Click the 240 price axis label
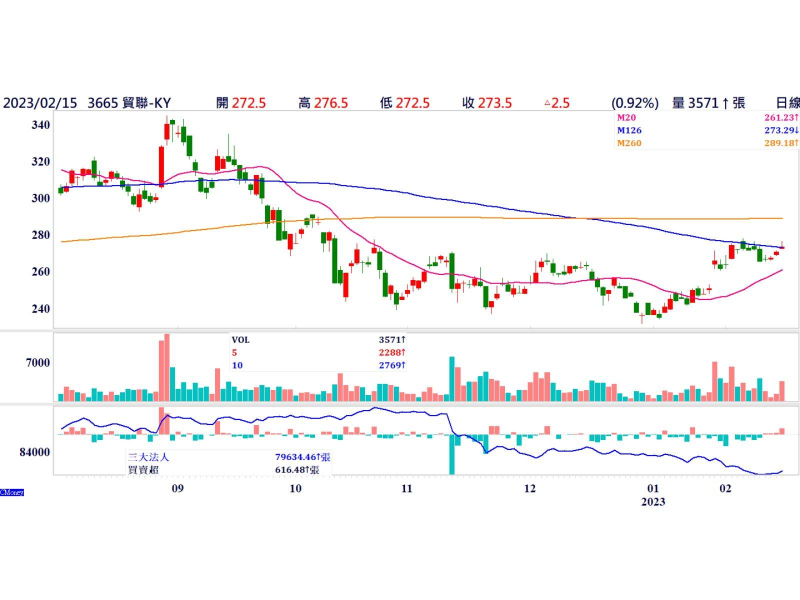Image resolution: width=800 pixels, height=600 pixels. click(41, 309)
